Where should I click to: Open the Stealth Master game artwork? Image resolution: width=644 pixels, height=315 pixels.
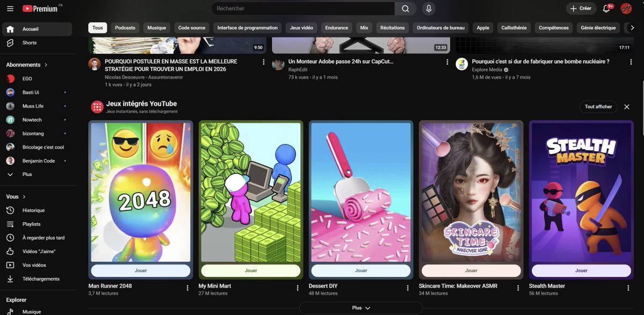(582, 192)
